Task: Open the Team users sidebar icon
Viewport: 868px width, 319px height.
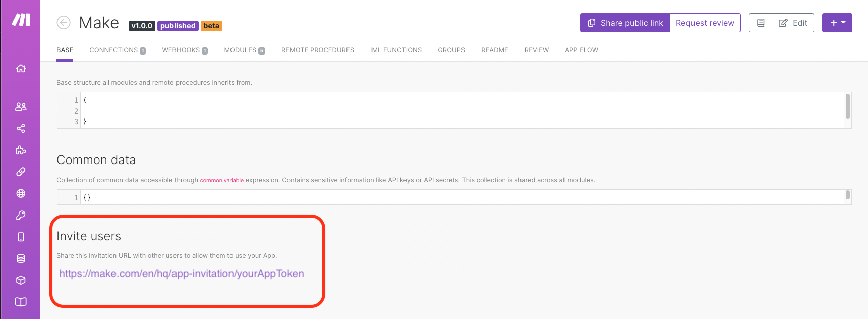Action: pyautogui.click(x=21, y=107)
